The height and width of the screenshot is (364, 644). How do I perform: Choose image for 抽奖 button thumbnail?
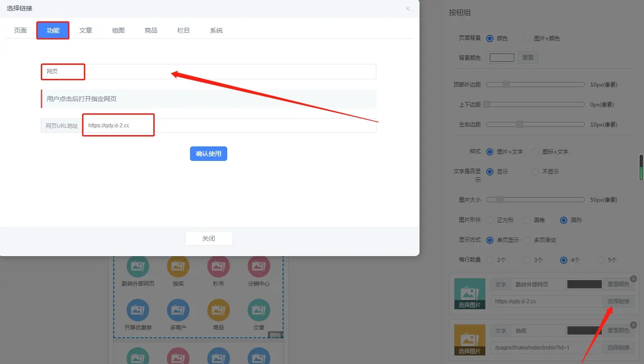point(469,340)
